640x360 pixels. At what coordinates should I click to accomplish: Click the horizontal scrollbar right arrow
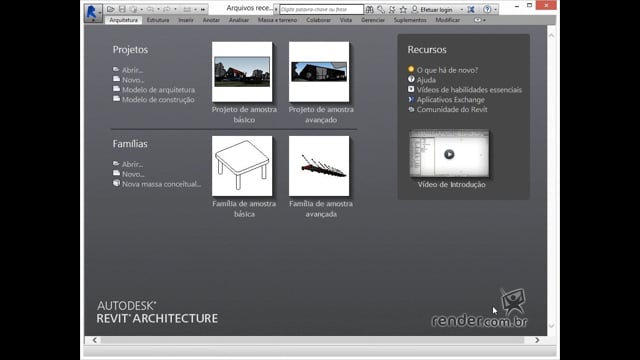tap(537, 340)
